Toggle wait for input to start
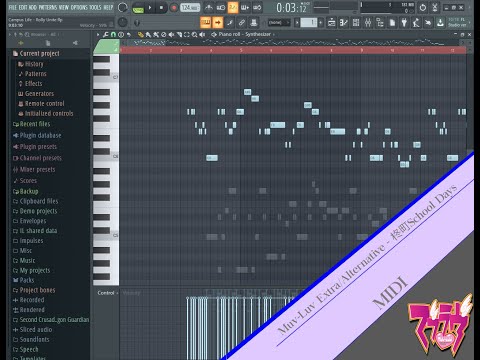Viewport: 480px width, 360px height. 221,7
